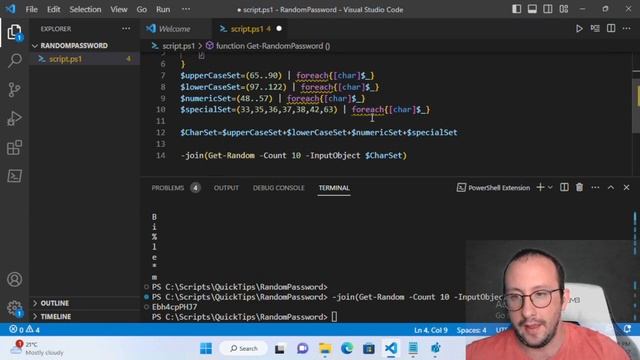The image size is (640, 360).
Task: Toggle Secondary Side Bar layout icon
Action: coord(548,9)
